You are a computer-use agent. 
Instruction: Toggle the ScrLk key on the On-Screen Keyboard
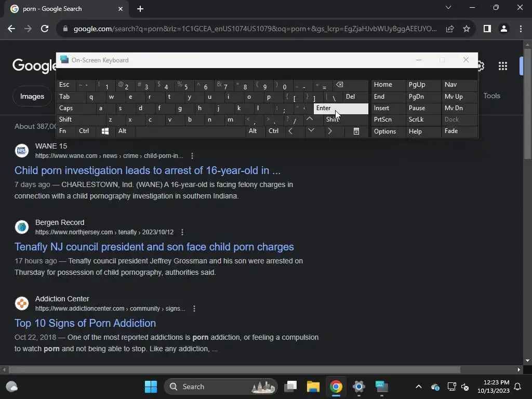[423, 119]
